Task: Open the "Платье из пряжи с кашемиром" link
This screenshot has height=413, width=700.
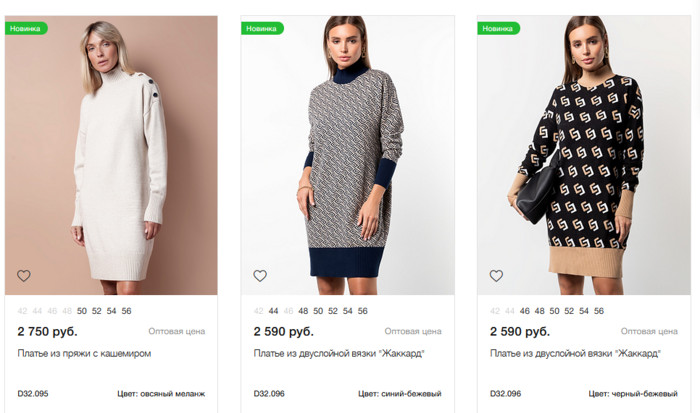Action: tap(84, 353)
